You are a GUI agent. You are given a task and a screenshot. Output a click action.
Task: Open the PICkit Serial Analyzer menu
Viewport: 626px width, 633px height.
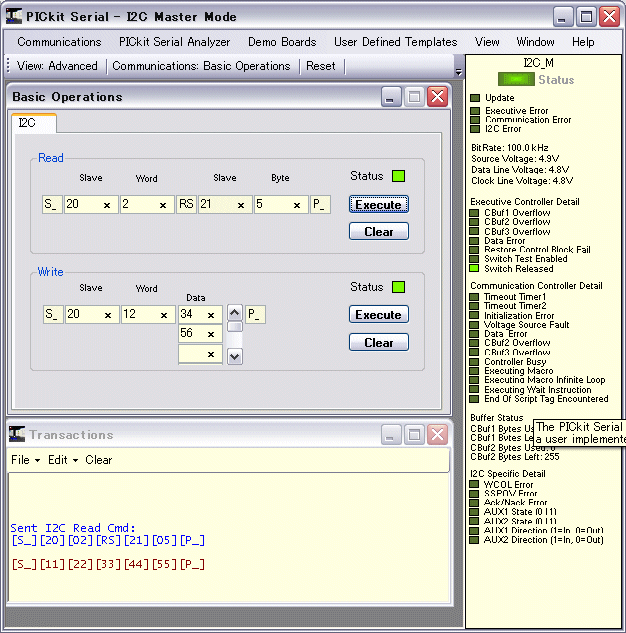pyautogui.click(x=174, y=42)
